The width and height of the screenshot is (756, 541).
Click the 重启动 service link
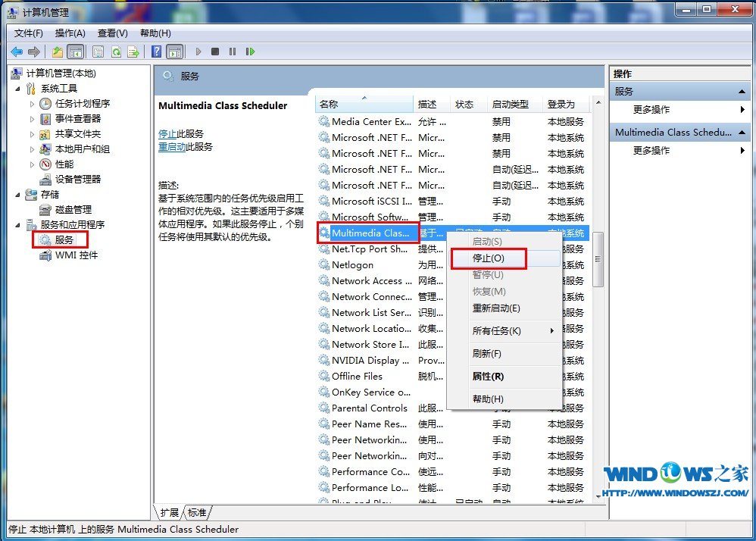(172, 147)
